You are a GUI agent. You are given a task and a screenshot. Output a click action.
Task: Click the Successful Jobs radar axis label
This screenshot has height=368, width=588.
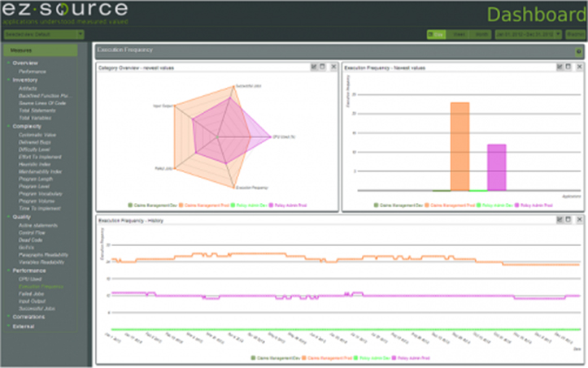pos(249,86)
